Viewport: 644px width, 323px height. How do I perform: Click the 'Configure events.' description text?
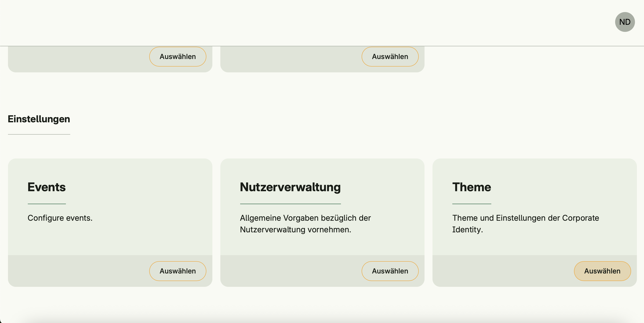(x=60, y=218)
